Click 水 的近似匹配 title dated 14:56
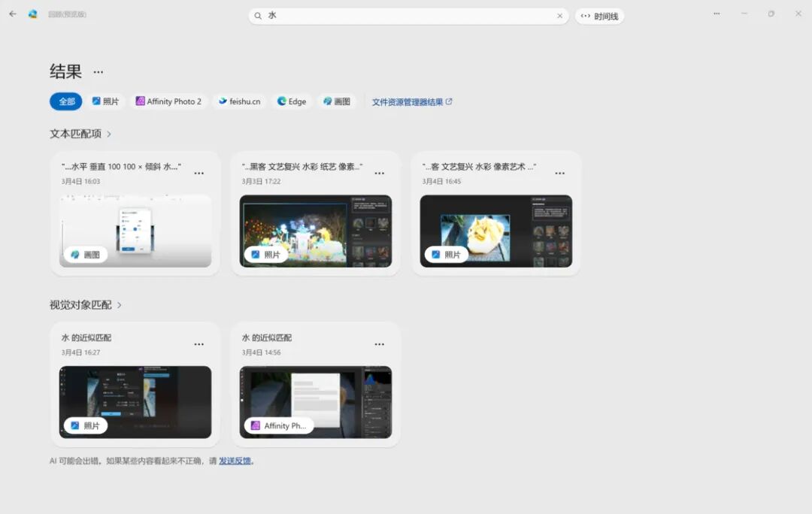812x514 pixels. pos(267,337)
